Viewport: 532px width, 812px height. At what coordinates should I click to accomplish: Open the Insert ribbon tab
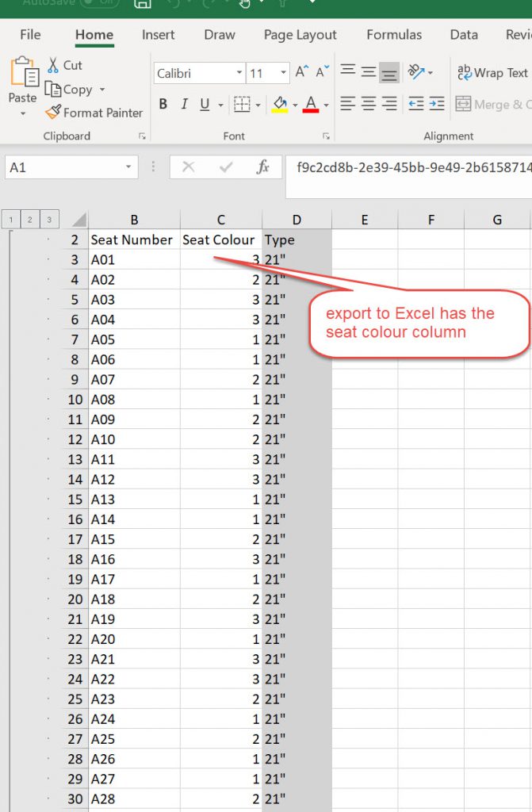pos(159,35)
